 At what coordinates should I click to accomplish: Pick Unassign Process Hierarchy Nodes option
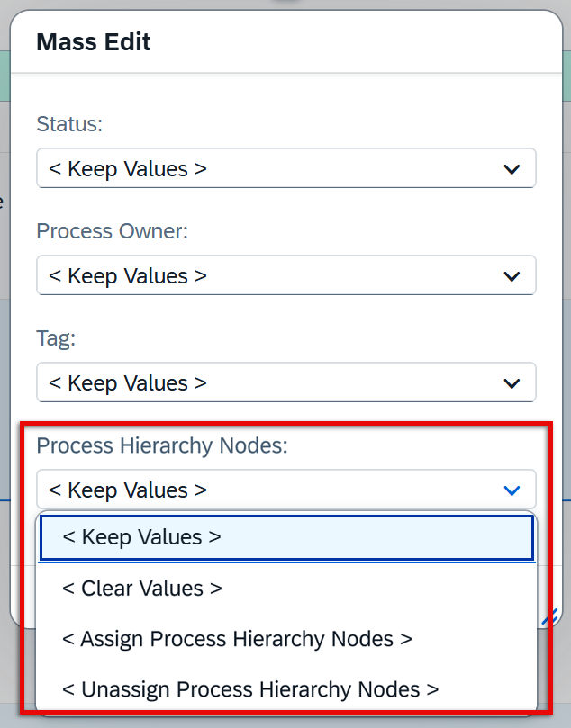coord(250,690)
